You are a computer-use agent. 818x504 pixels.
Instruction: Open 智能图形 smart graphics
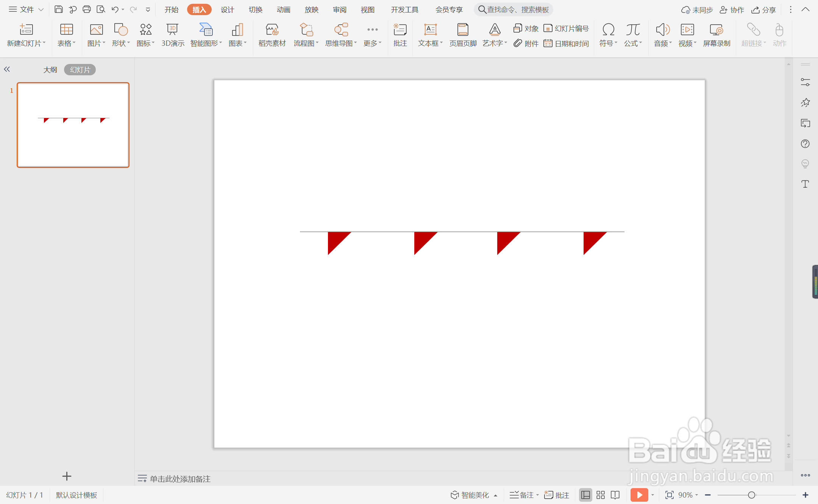206,35
